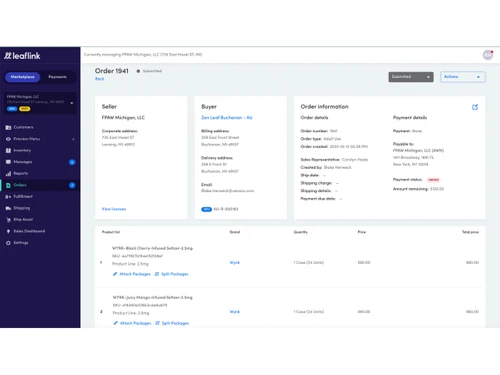500x375 pixels.
Task: Click the Quantity column header
Action: pos(301,232)
